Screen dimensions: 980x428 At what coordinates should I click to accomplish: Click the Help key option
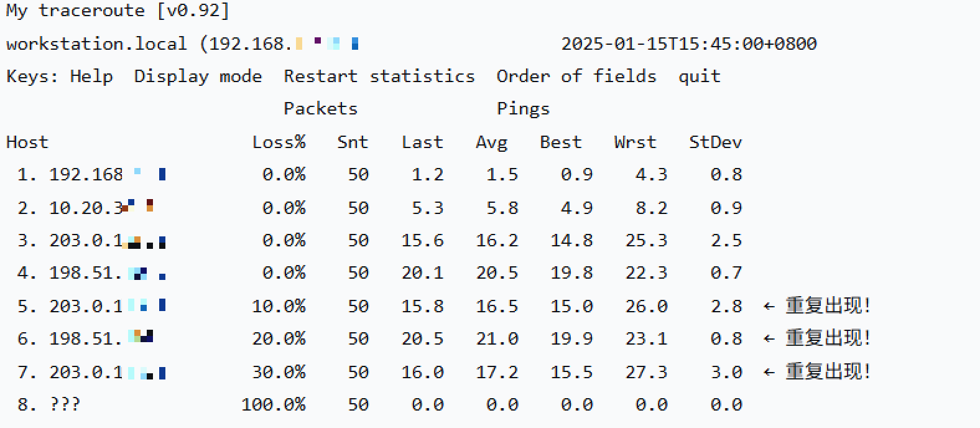point(91,77)
